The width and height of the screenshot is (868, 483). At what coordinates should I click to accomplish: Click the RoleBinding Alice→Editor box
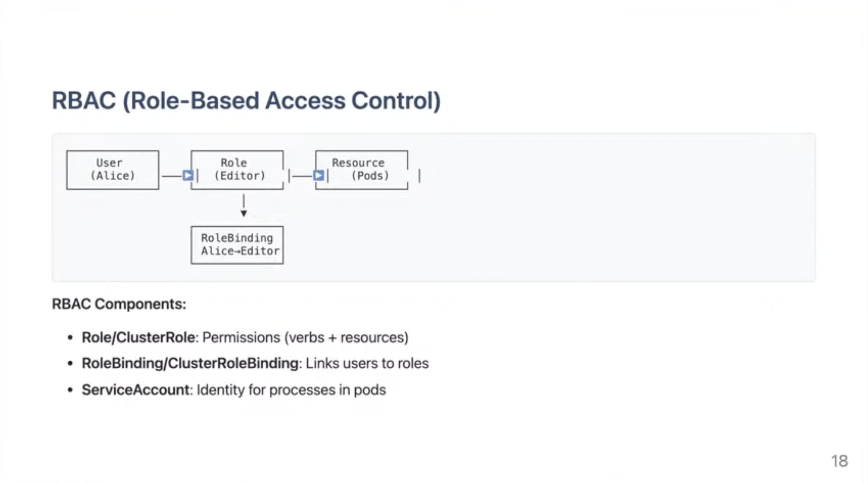(237, 245)
